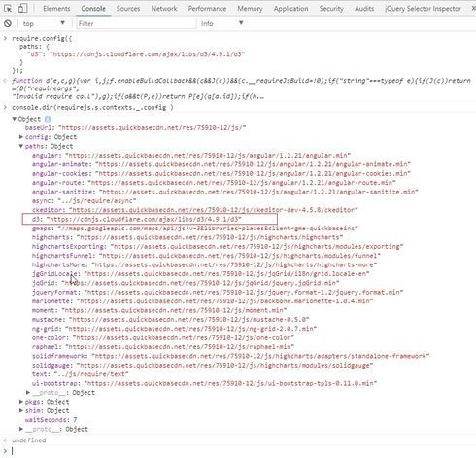This screenshot has height=458, width=476.
Task: Switch to the Elements tab
Action: (x=56, y=9)
